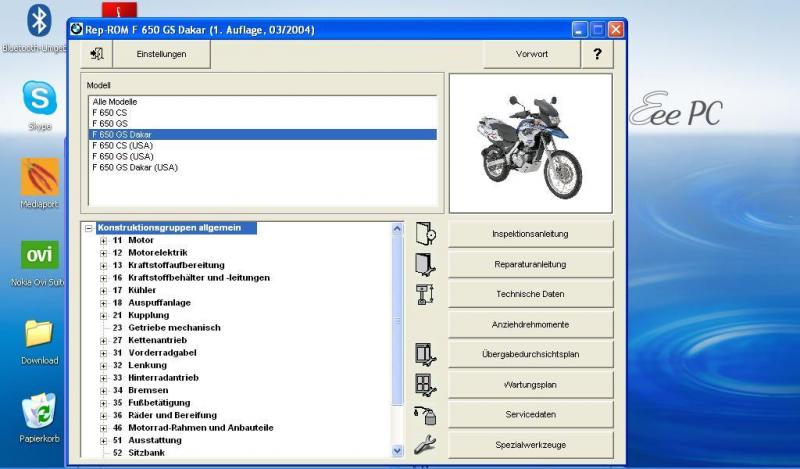Image resolution: width=800 pixels, height=469 pixels.
Task: Expand the 34 Bremsen tree node
Action: (103, 390)
